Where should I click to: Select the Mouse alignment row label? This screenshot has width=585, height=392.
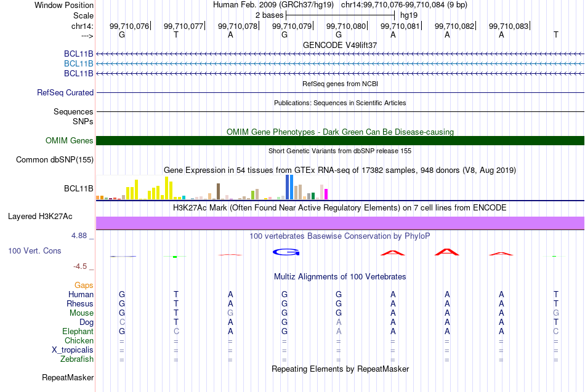pos(81,313)
